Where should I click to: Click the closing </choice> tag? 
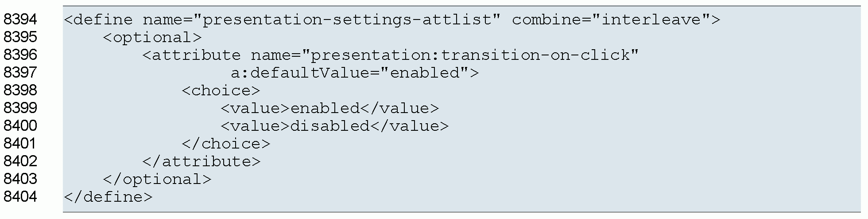click(x=225, y=144)
